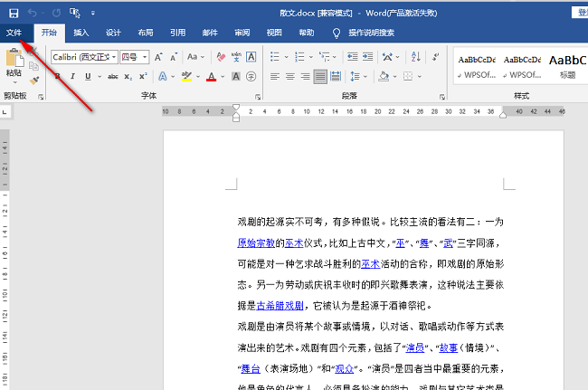This screenshot has width=588, height=390.
Task: Follow the 观众 hyperlink
Action: tap(345, 368)
